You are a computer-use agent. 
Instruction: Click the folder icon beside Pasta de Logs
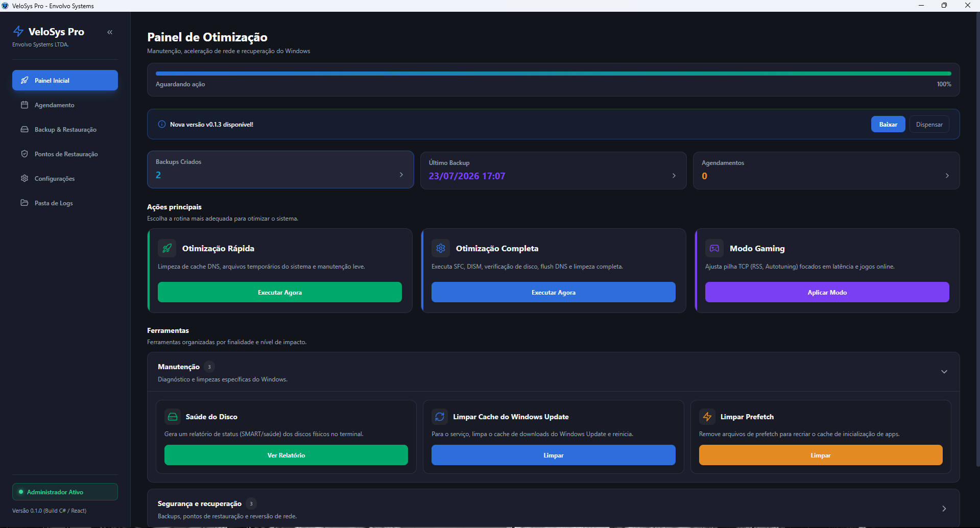[x=25, y=203]
